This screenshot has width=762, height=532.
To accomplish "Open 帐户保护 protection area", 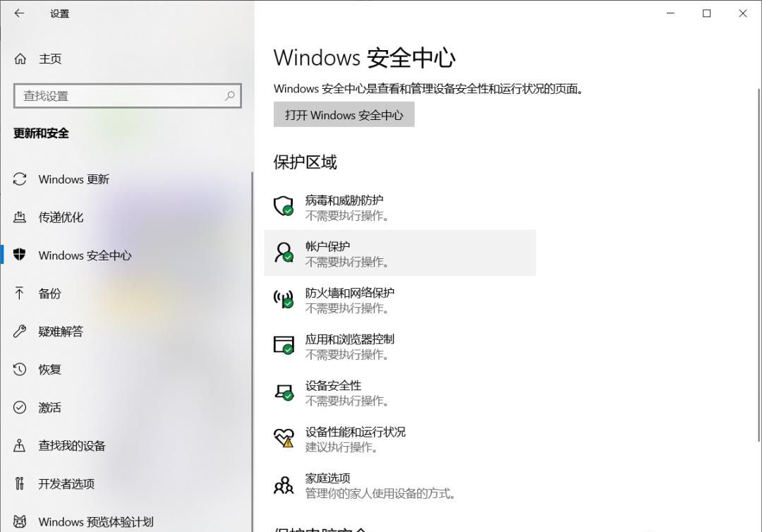I will 400,253.
